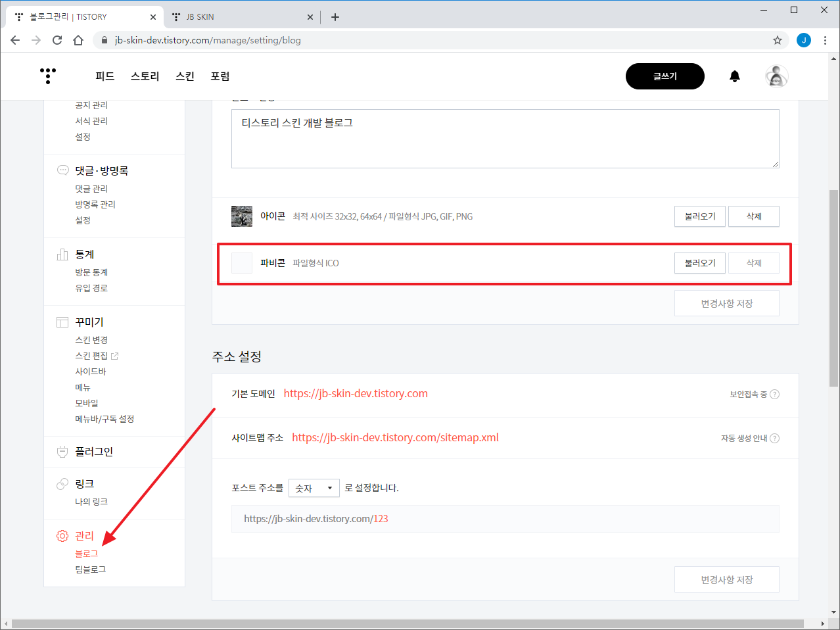Open the 스킨 menu
Screen dimensions: 840x630
pos(185,76)
